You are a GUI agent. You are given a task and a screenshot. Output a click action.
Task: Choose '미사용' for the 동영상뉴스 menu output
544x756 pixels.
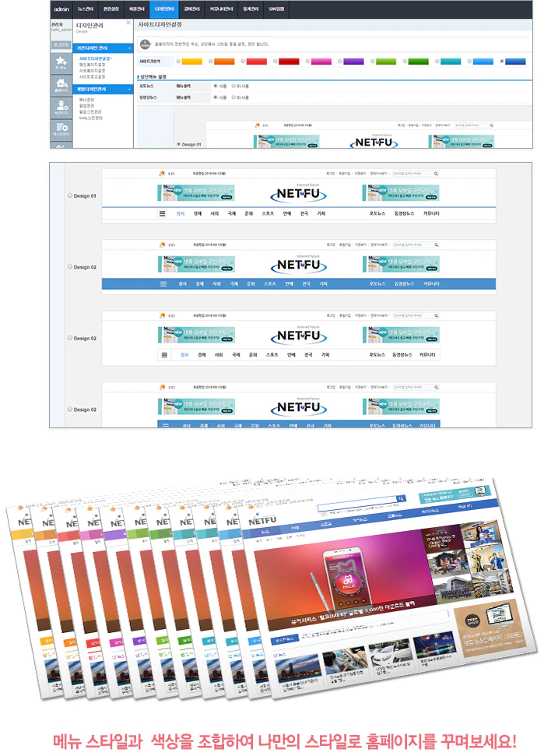233,97
